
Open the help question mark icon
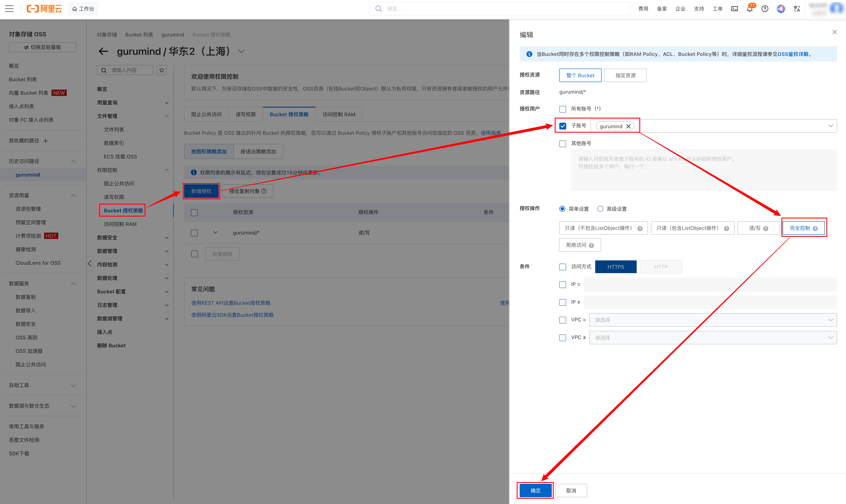765,8
